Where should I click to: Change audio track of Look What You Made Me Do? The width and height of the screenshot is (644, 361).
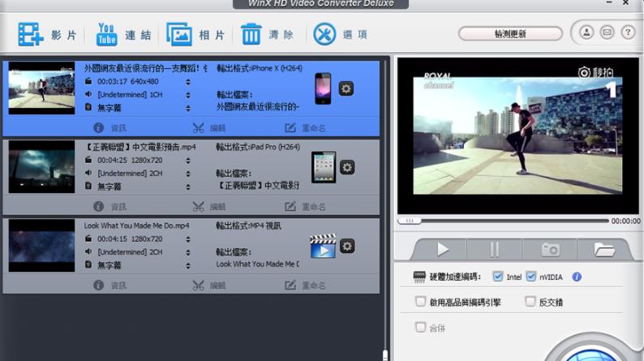(188, 252)
